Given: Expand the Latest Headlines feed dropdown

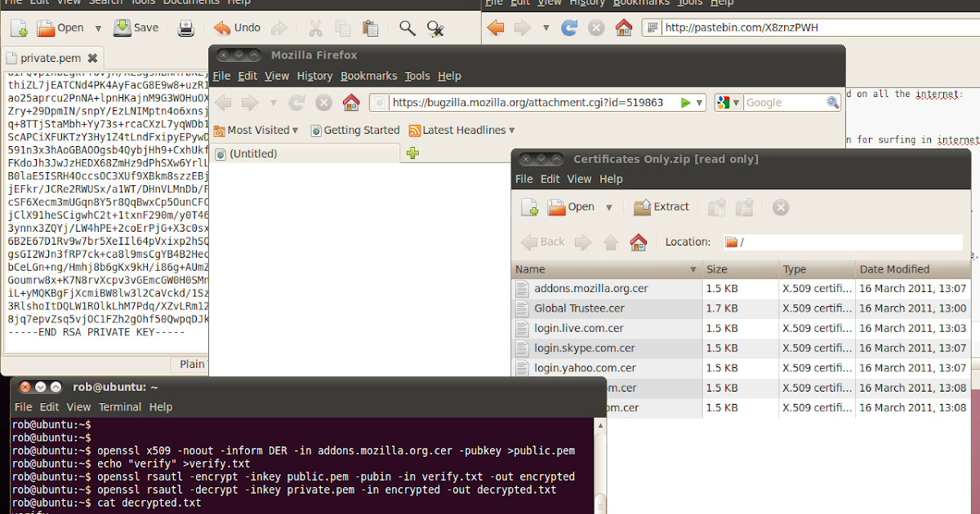Looking at the screenshot, I should pyautogui.click(x=462, y=131).
